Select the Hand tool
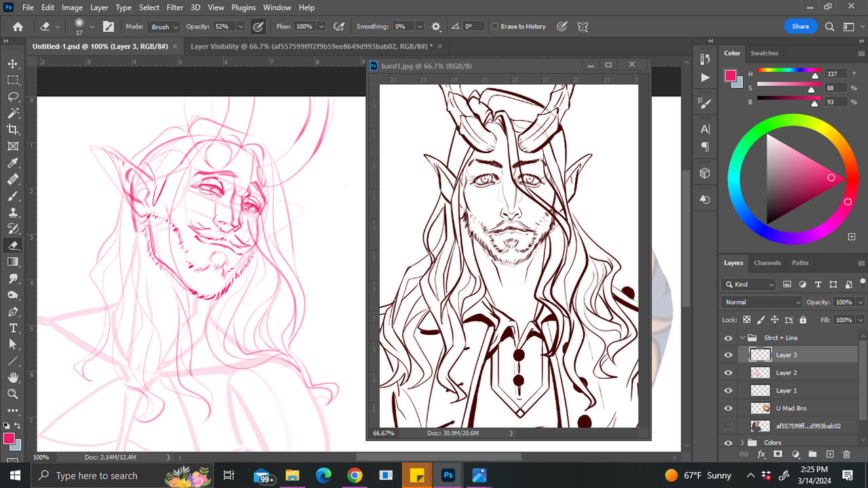 pos(13,378)
